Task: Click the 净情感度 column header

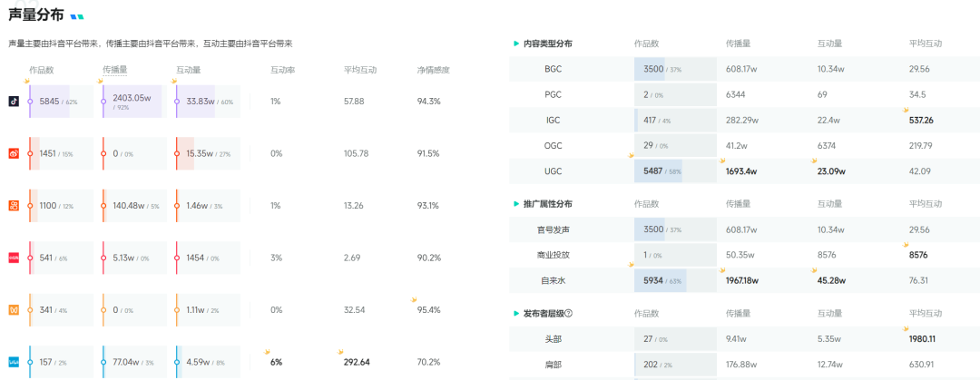Action: tap(434, 70)
